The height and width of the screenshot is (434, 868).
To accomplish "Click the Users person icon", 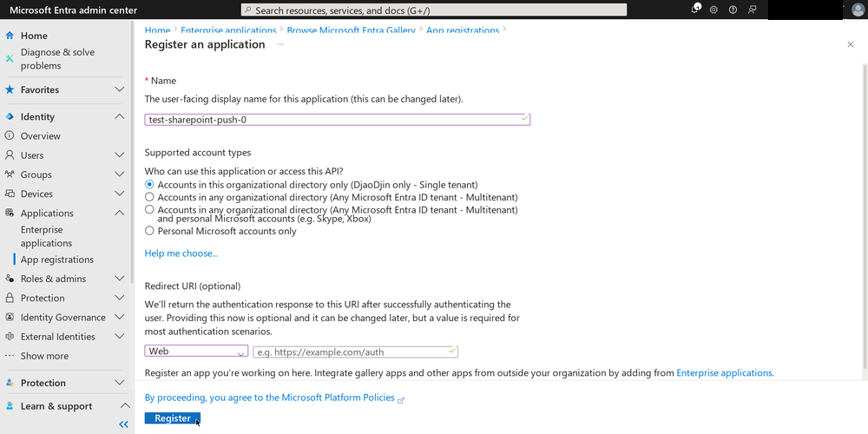I will [x=10, y=155].
